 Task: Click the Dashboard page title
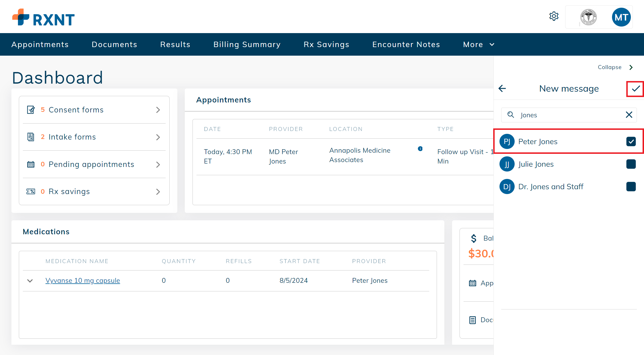pyautogui.click(x=57, y=78)
